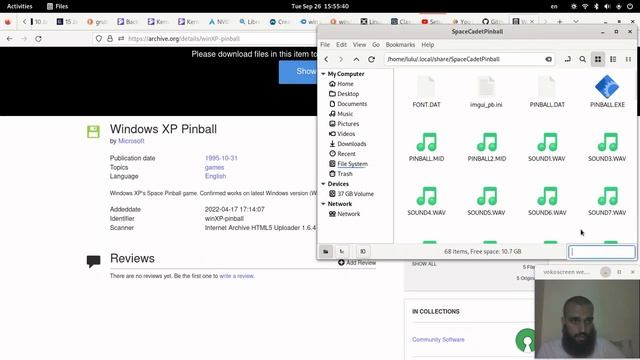This screenshot has height=360, width=640.
Task: Select the SOUND5.WAV file
Action: click(486, 200)
